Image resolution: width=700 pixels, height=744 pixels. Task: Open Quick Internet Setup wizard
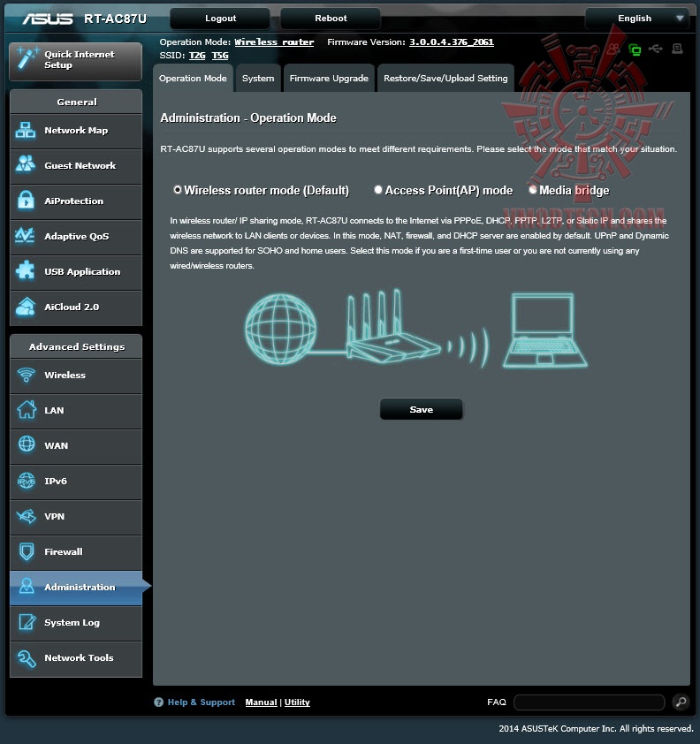(75, 61)
